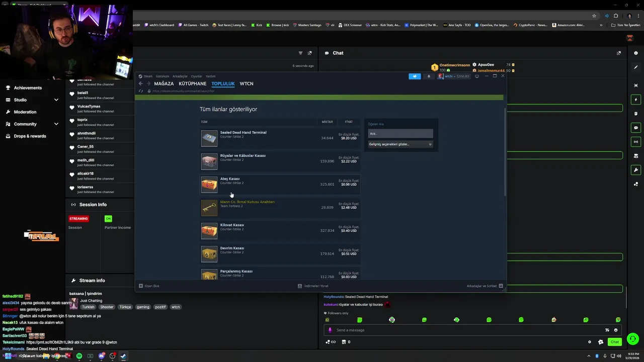Open Mağaza tab in Steam
The height and width of the screenshot is (362, 644).
(x=164, y=83)
